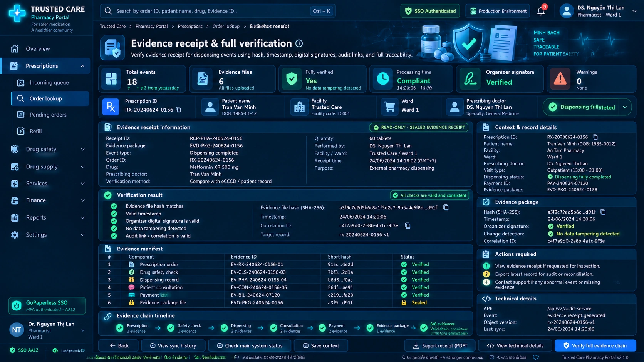Click info icon beside page title
The image size is (644, 362).
coord(299,43)
